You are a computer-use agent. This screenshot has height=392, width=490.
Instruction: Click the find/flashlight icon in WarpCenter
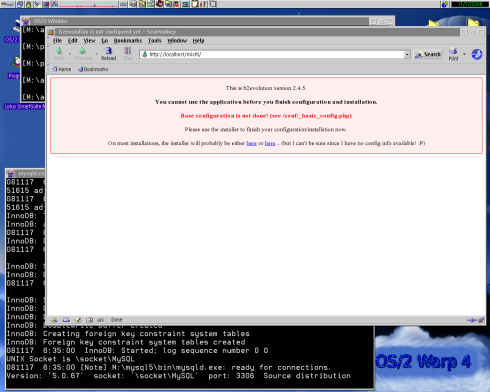pyautogui.click(x=37, y=4)
